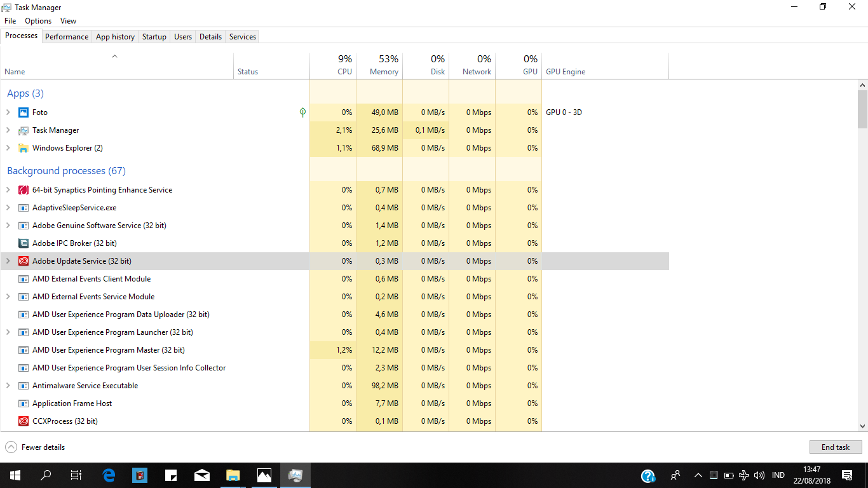Sort by the CPU column header
The width and height of the screenshot is (868, 488).
point(333,65)
